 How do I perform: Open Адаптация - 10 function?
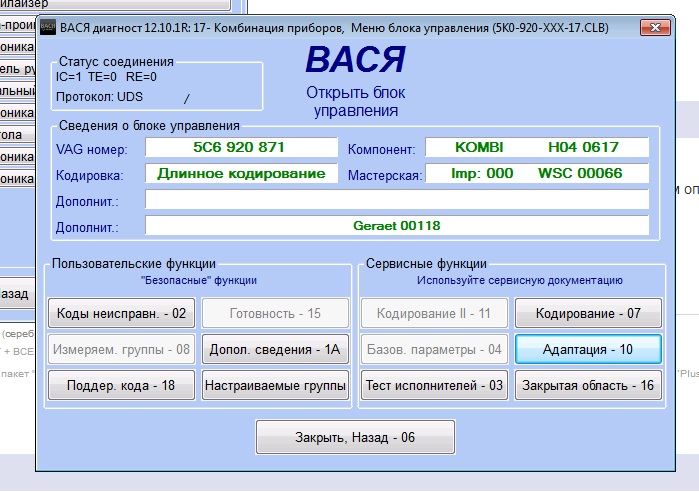pyautogui.click(x=588, y=349)
